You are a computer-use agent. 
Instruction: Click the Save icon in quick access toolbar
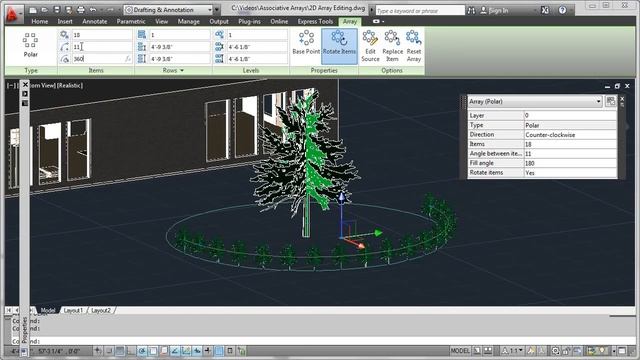[57, 10]
